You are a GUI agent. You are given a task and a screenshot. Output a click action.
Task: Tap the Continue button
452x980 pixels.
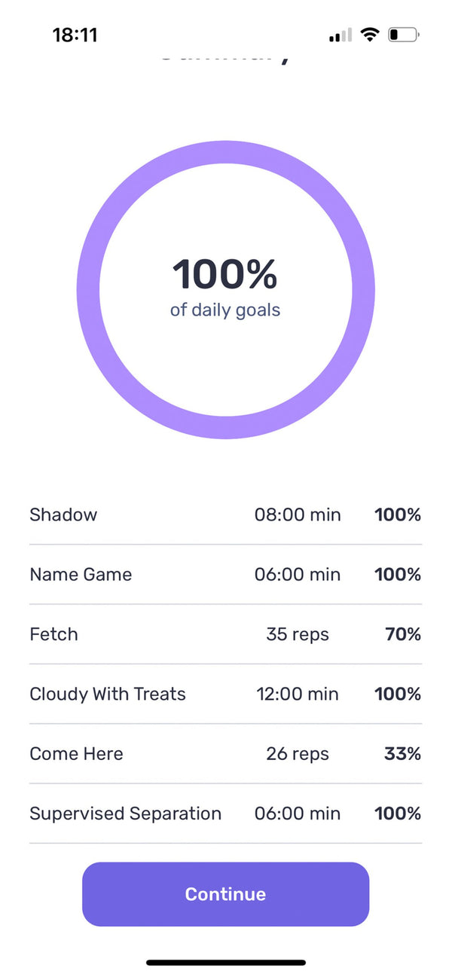225,894
